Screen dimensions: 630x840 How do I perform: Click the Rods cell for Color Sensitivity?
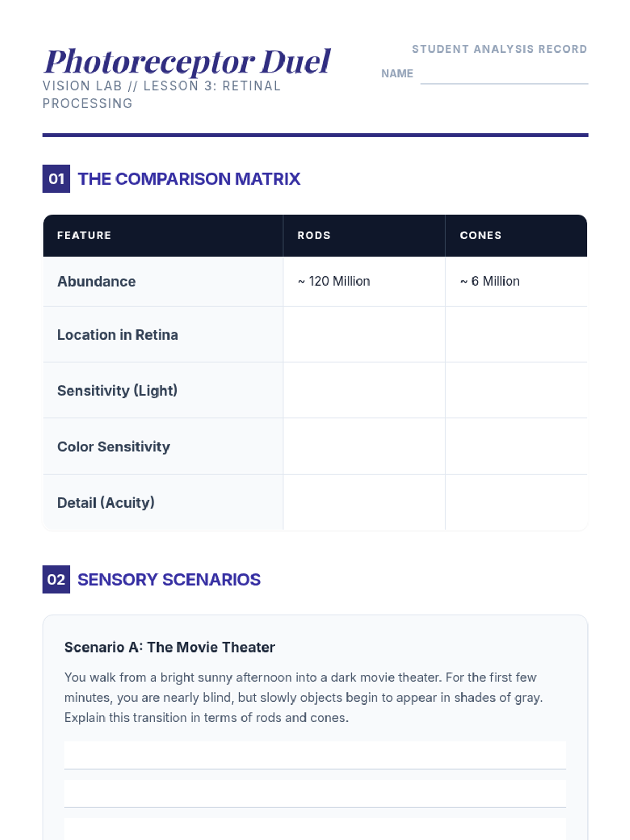(x=364, y=447)
